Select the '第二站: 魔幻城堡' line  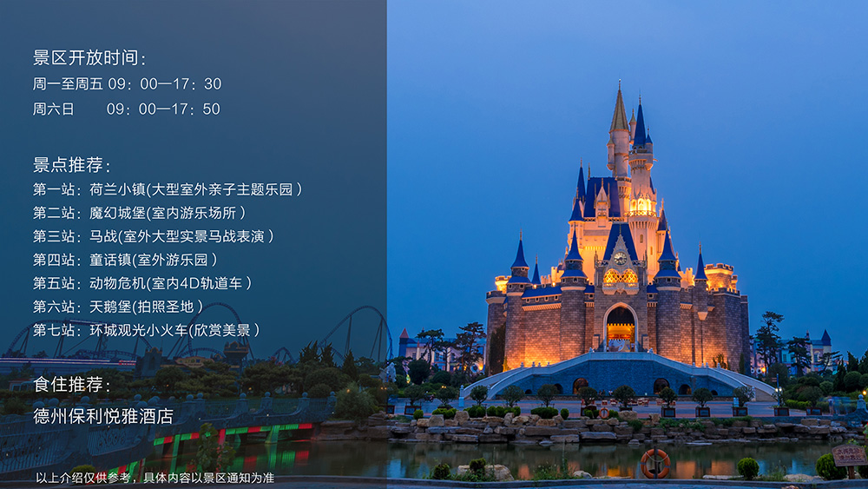139,213
